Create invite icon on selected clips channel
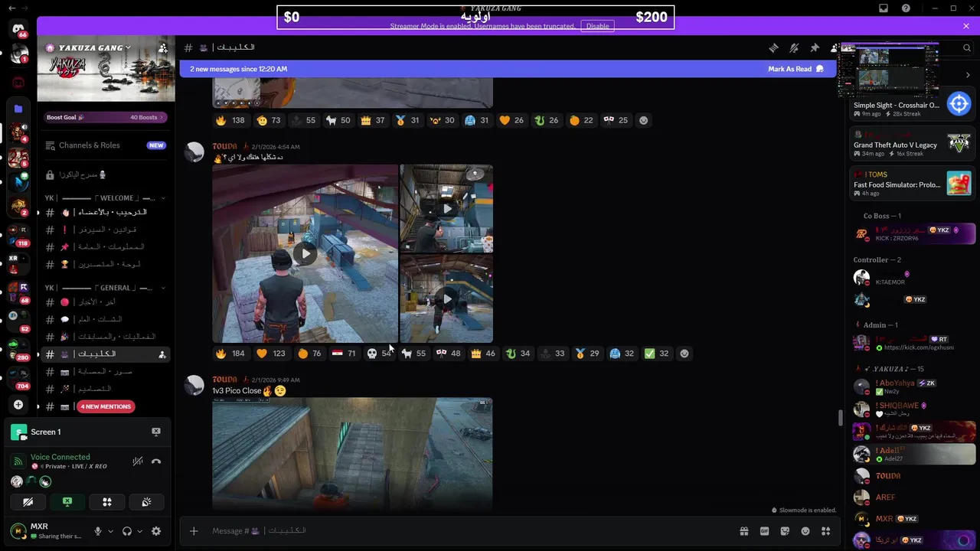The height and width of the screenshot is (551, 980). coord(162,354)
